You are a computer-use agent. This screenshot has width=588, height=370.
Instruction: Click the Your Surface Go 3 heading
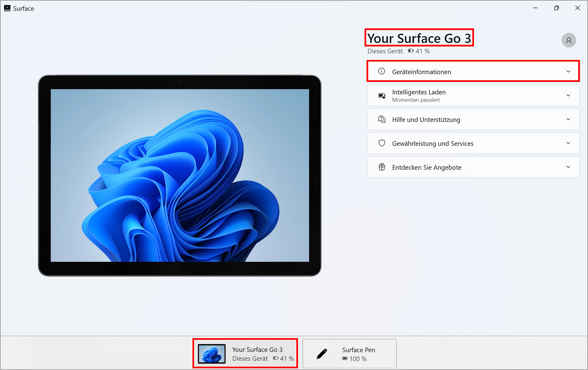(419, 38)
